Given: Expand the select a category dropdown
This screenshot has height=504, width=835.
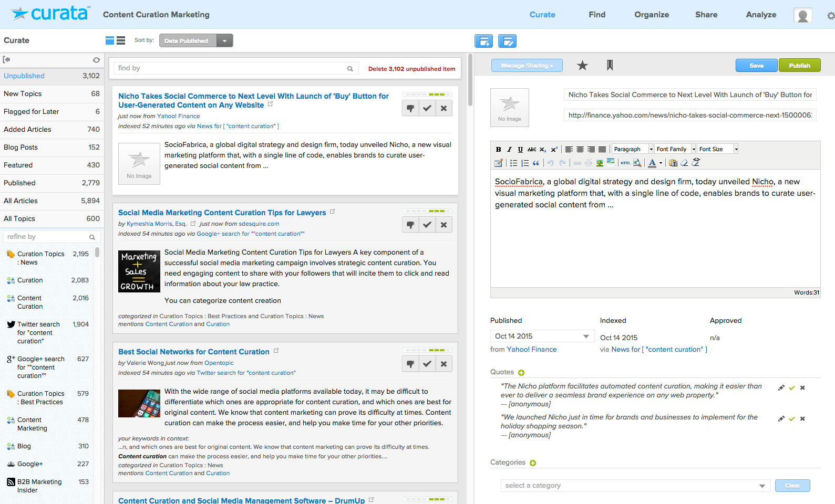Looking at the screenshot, I should (762, 486).
